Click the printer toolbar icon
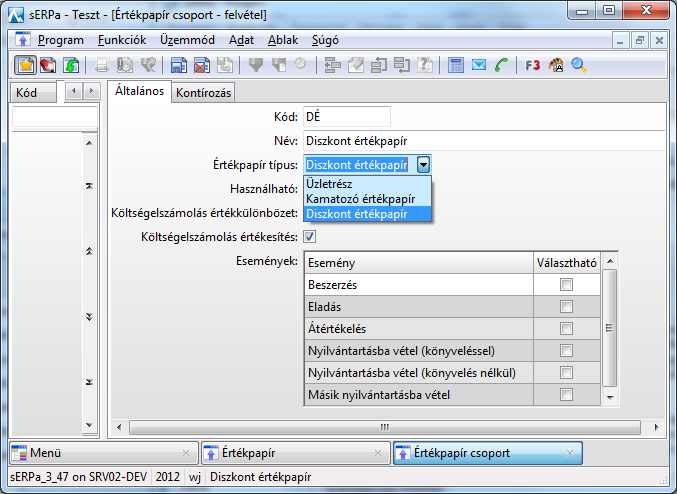Screen dimensions: 677x494 (x=102, y=65)
